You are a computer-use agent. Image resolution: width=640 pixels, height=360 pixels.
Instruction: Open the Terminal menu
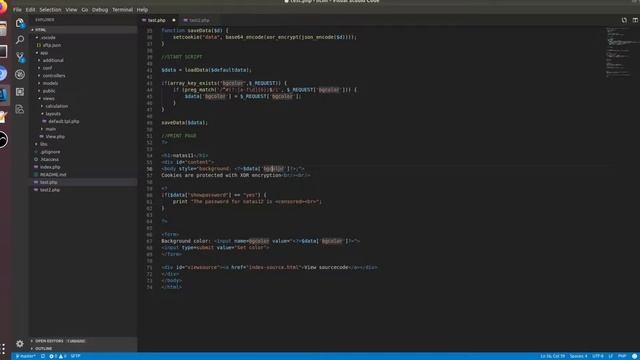pyautogui.click(x=122, y=9)
